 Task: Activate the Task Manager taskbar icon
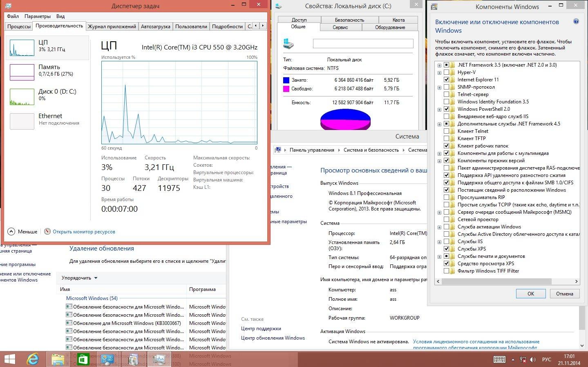159,359
